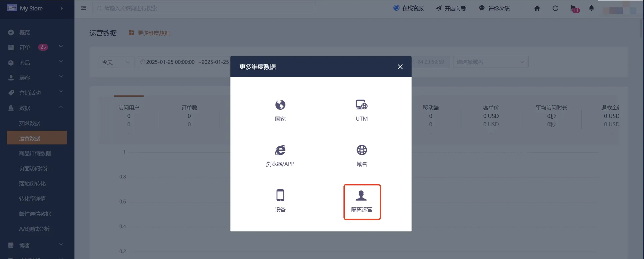Open the 今天 date range dropdown

116,62
